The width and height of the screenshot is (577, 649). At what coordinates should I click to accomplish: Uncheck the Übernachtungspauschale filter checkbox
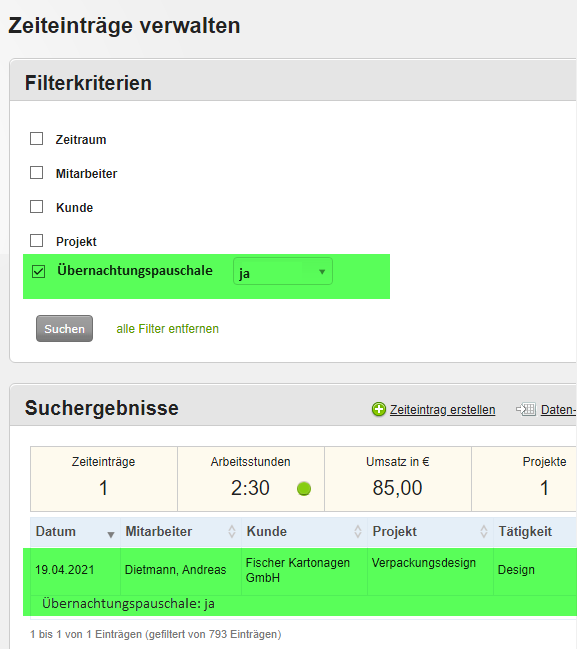pos(38,272)
